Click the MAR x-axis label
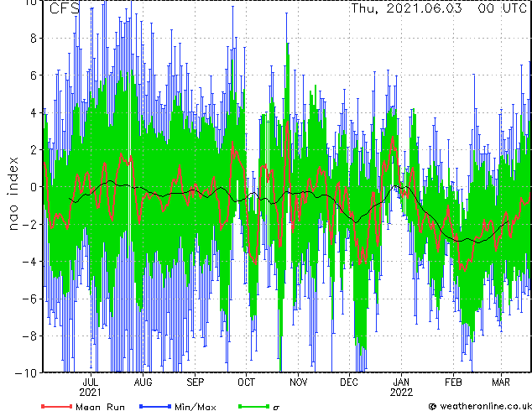 (x=501, y=382)
